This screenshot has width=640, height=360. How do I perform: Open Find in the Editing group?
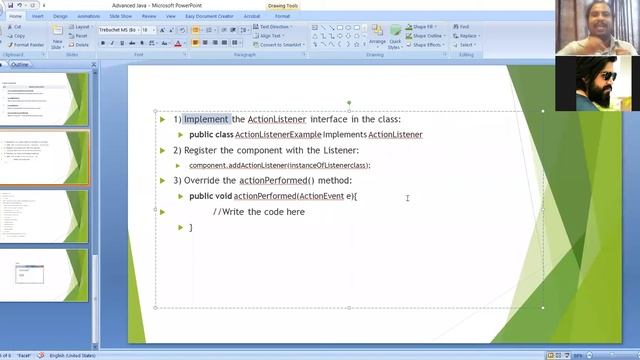pyautogui.click(x=461, y=27)
